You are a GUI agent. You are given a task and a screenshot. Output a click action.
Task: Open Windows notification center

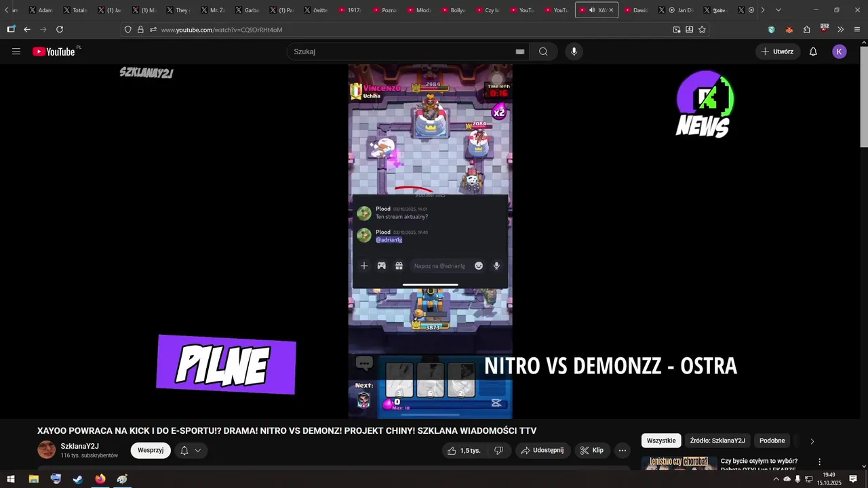tap(853, 479)
